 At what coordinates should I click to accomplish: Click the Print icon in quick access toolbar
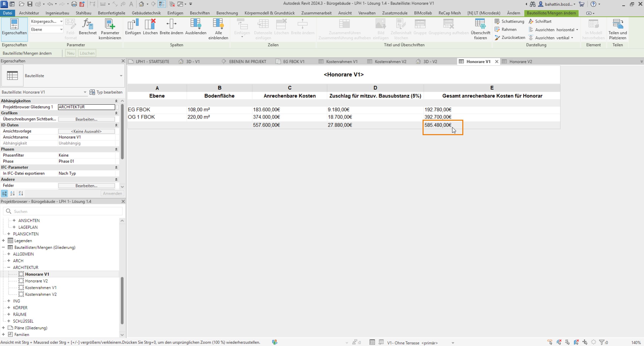click(74, 4)
